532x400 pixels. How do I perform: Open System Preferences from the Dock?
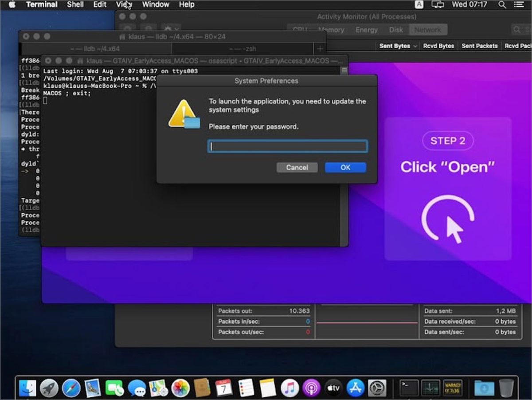377,388
